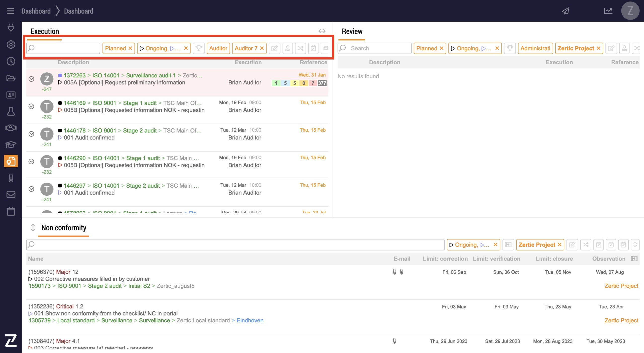
Task: Open the statistics chart icon
Action: tap(608, 11)
